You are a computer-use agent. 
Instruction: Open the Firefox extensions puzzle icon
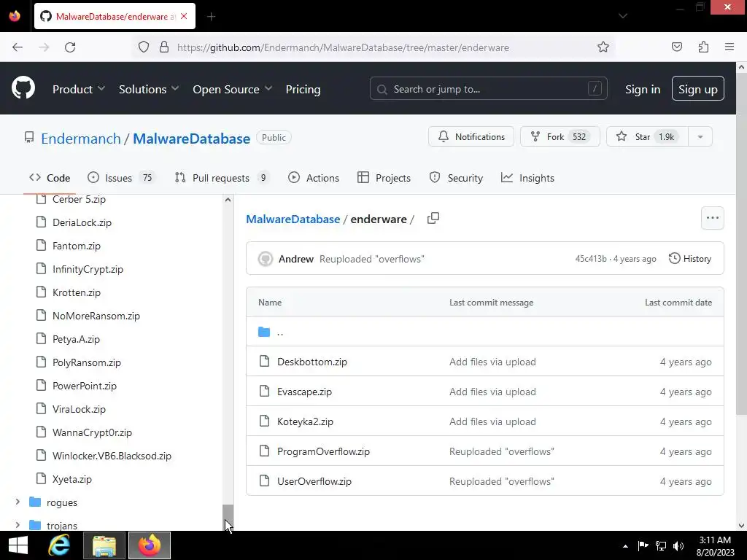coord(703,47)
